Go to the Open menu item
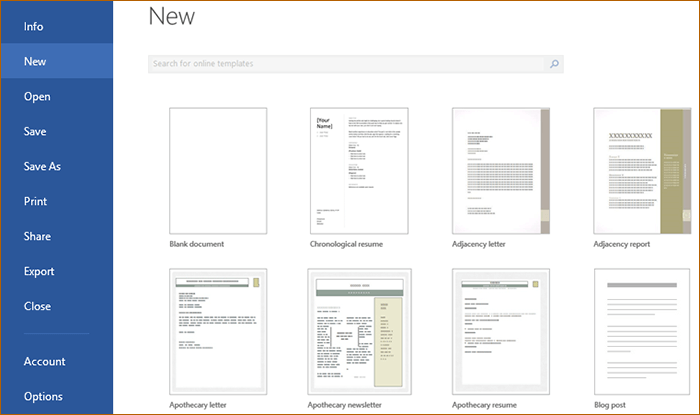Viewport: 700px width, 415px height. 38,96
